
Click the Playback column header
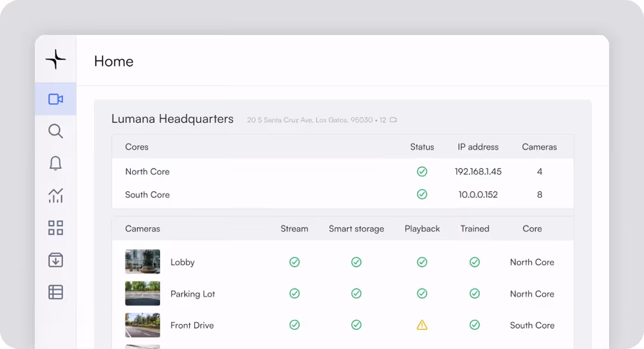coord(422,229)
